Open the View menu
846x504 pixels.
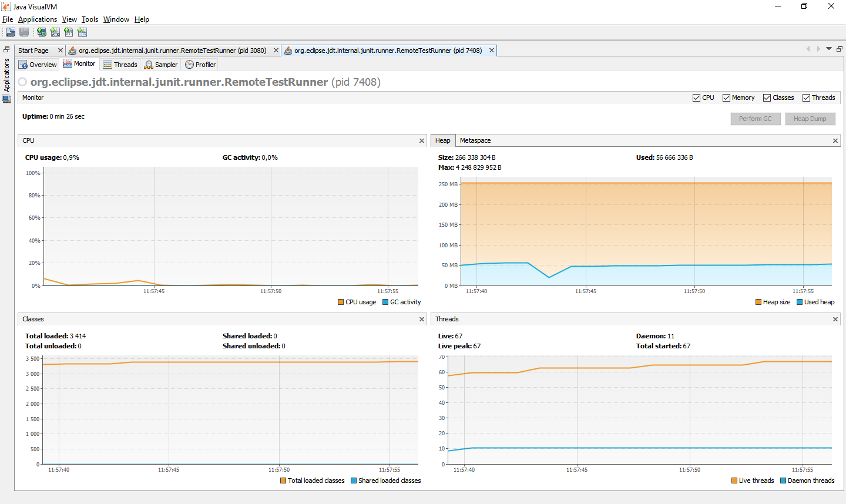tap(69, 19)
